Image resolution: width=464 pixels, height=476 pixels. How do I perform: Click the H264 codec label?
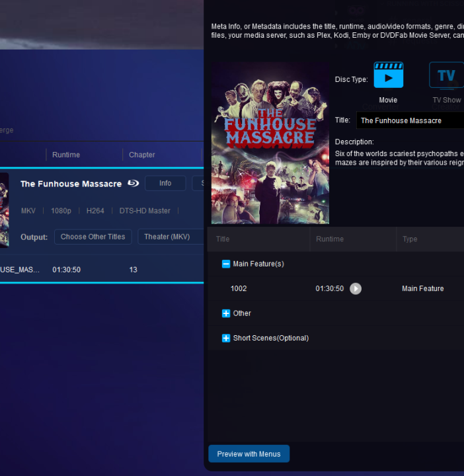(95, 211)
